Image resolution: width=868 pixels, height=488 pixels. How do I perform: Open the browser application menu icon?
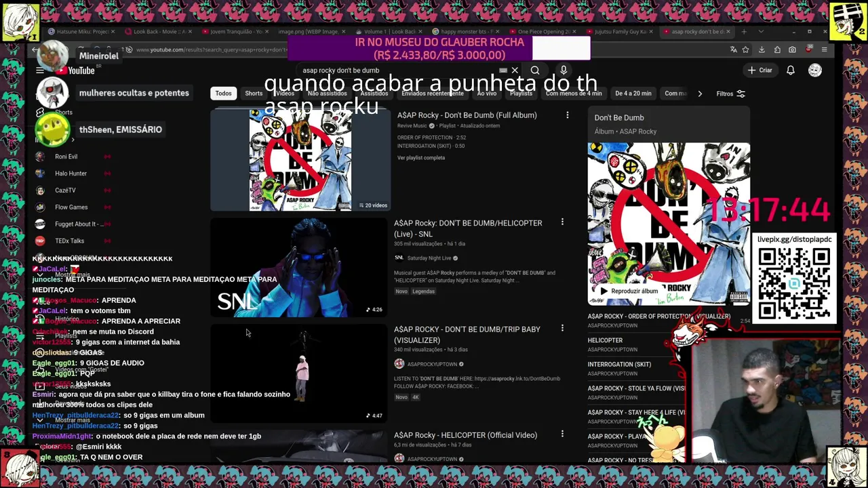(x=824, y=49)
